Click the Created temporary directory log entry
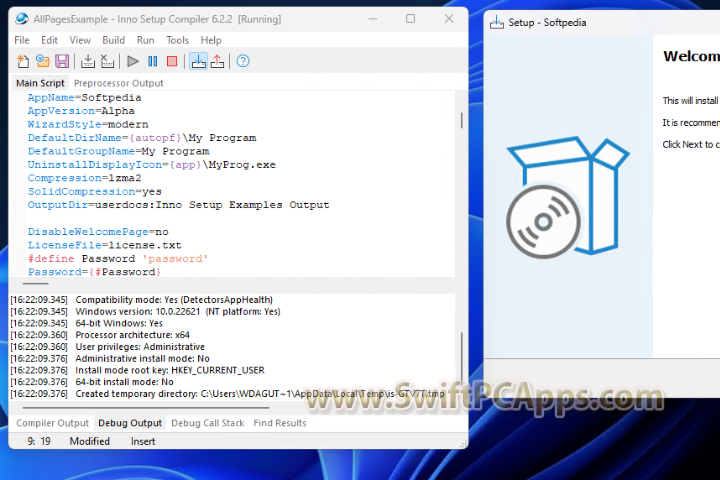Screen dimensions: 720x480 [x=227, y=394]
